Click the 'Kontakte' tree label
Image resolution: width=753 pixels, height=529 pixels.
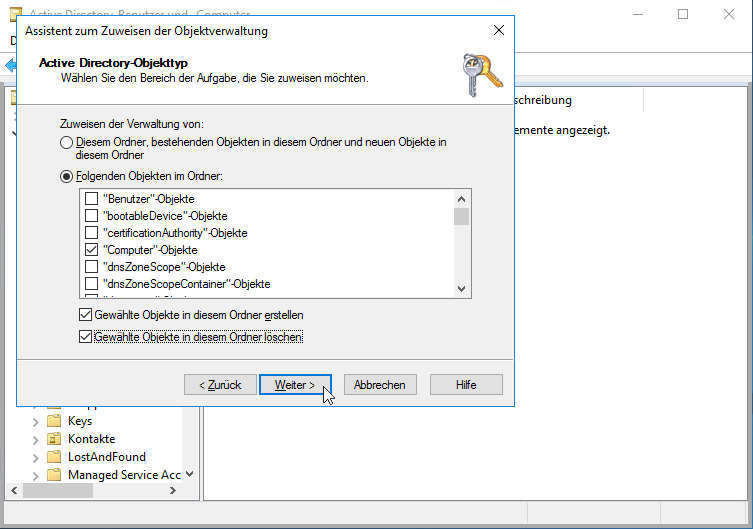coord(91,439)
